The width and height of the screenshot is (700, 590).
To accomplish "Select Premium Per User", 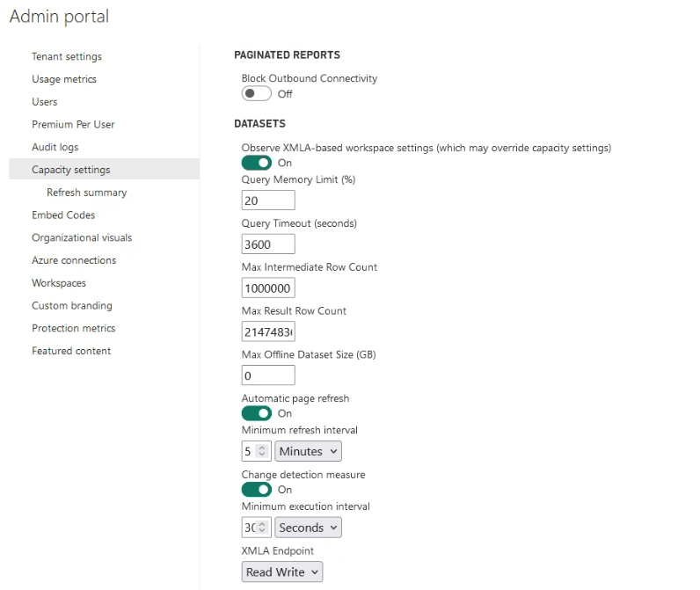I will click(x=73, y=125).
